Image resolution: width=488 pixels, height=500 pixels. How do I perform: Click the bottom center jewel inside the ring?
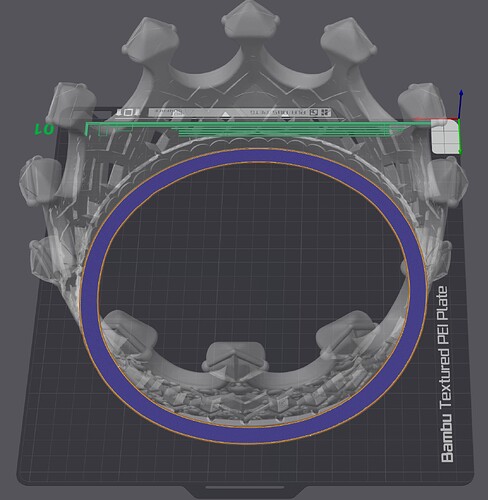(235, 358)
